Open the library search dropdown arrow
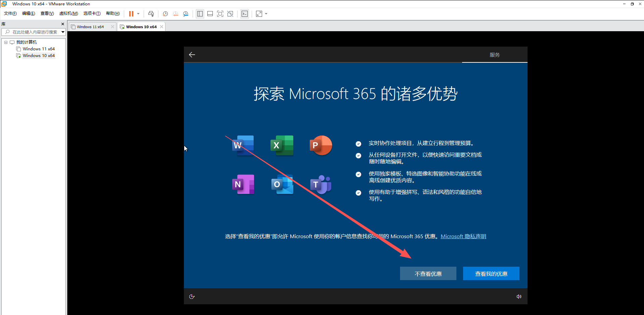This screenshot has width=644, height=315. coord(63,32)
